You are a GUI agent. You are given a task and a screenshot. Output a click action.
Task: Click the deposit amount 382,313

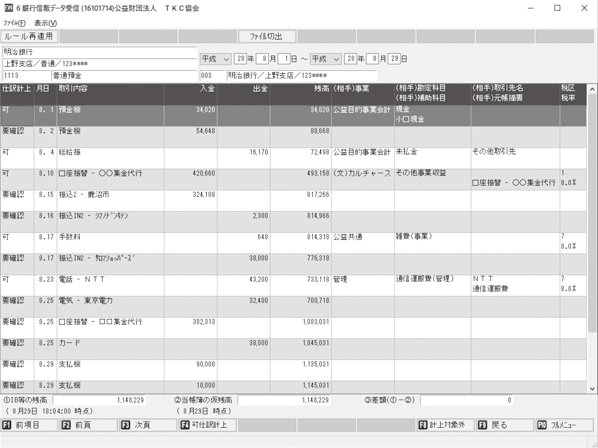click(x=204, y=322)
